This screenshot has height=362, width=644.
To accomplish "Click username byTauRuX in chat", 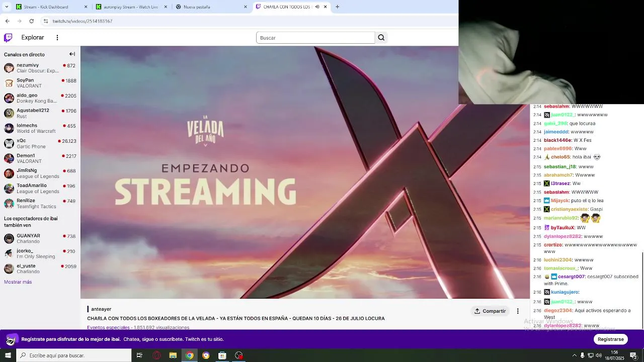I will coord(562,228).
